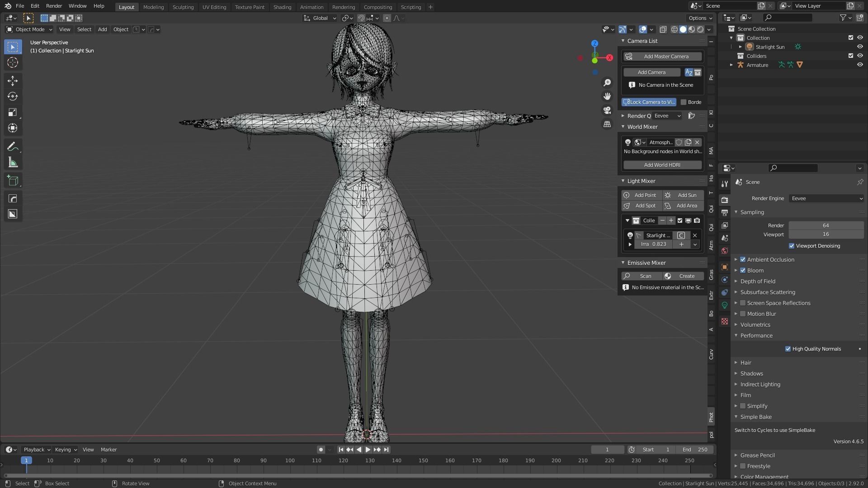This screenshot has width=868, height=488.
Task: Enable Screen Space Reflections checkbox
Action: click(x=743, y=303)
